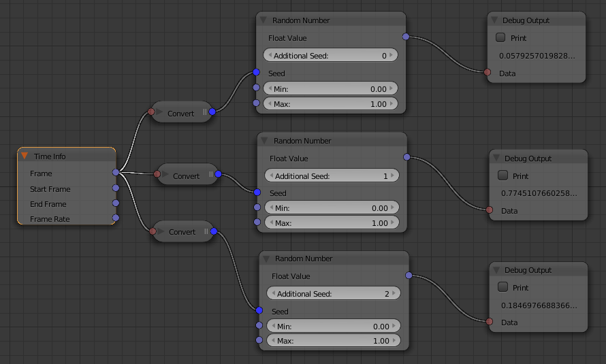Decrease Additional Seed currently 2 with left arrow
Screen dimensions: 606x364
pos(273,293)
